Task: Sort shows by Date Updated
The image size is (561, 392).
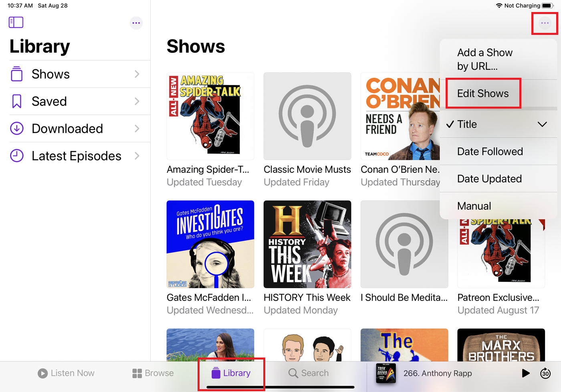Action: pos(498,179)
